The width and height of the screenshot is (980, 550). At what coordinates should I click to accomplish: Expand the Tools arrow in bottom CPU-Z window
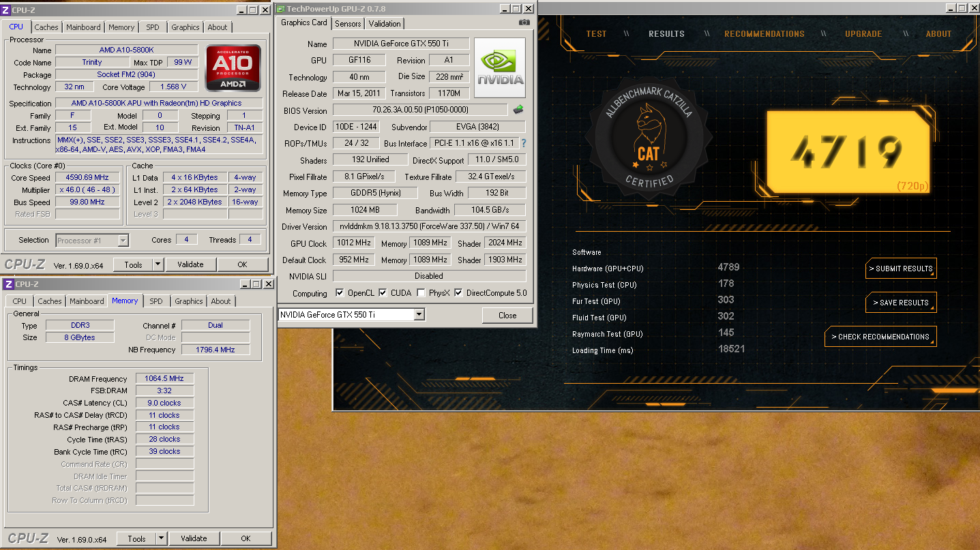(x=161, y=538)
